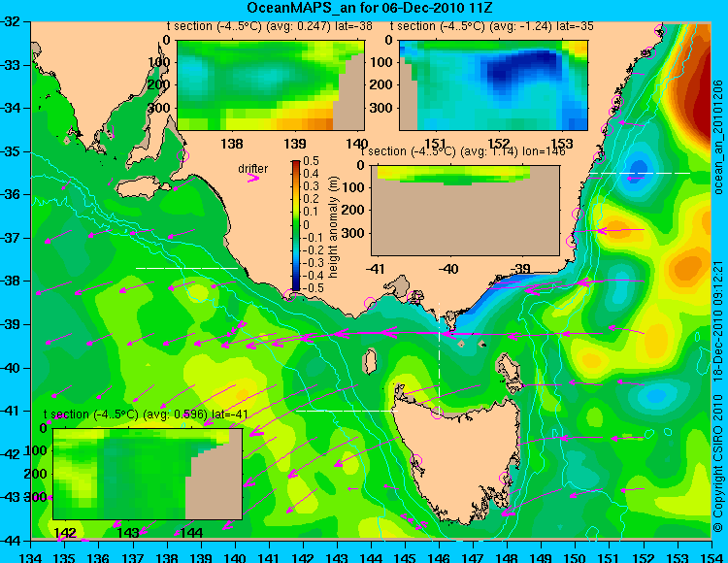Select the "t section ... lat=-38" inset caption

pyautogui.click(x=269, y=26)
